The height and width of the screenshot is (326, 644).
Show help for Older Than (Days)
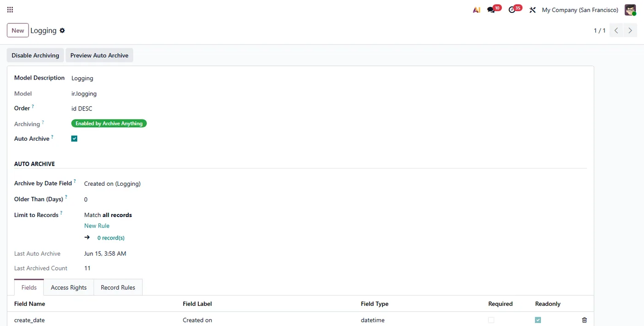click(x=66, y=197)
